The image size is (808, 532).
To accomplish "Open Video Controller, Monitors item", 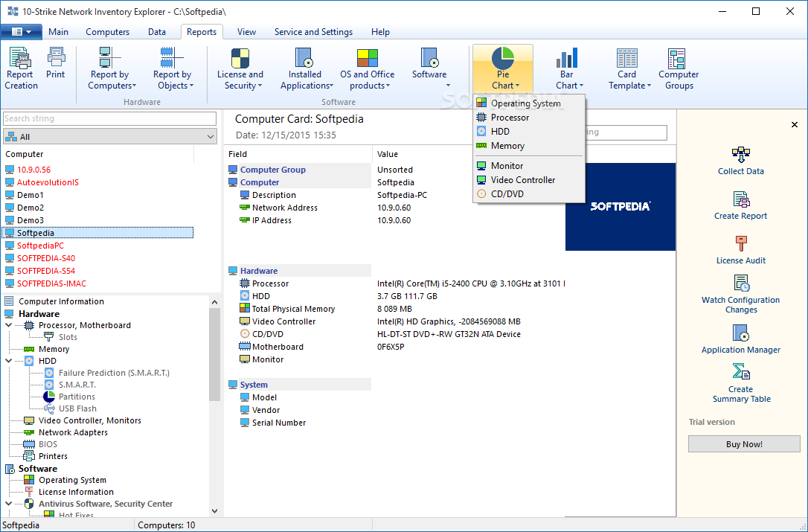I will [90, 420].
